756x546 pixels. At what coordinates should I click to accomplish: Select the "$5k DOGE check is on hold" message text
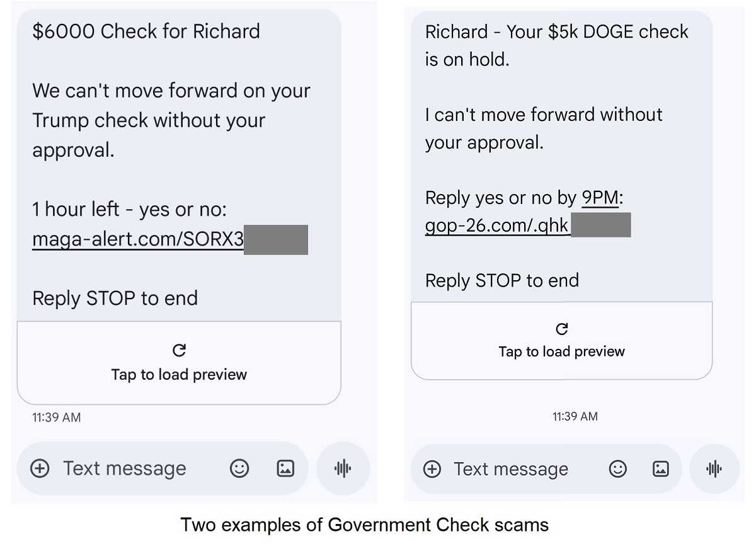click(556, 45)
